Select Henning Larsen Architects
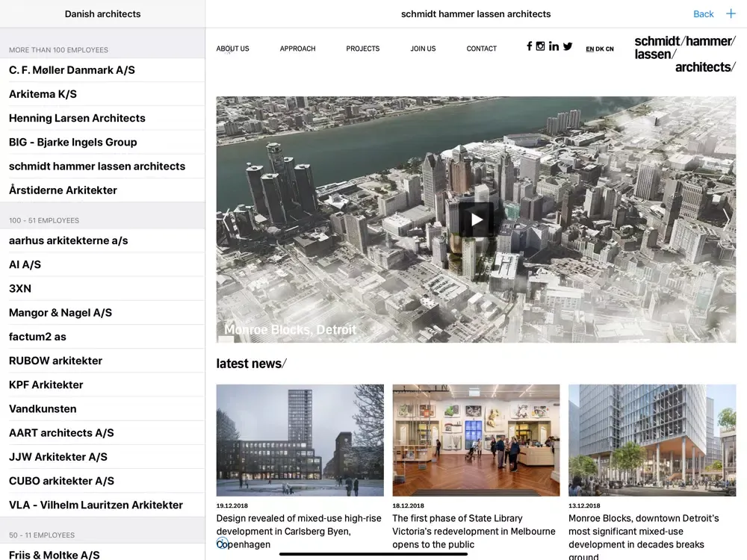This screenshot has width=747, height=560. (102, 118)
